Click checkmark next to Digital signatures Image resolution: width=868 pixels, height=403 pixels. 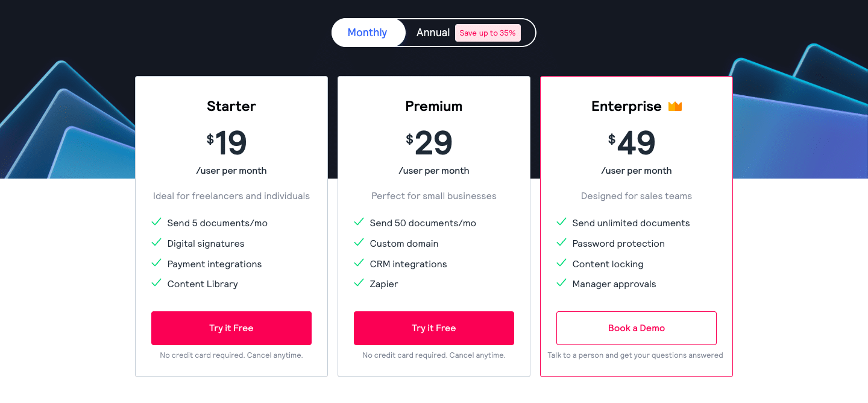[x=156, y=243]
